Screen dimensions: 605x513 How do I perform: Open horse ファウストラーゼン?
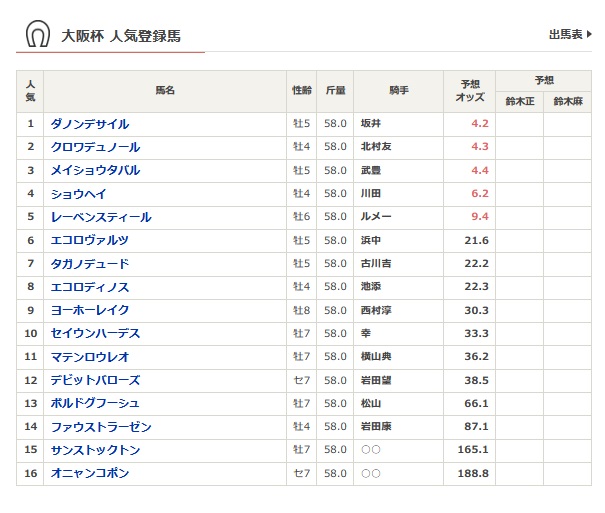pyautogui.click(x=101, y=427)
